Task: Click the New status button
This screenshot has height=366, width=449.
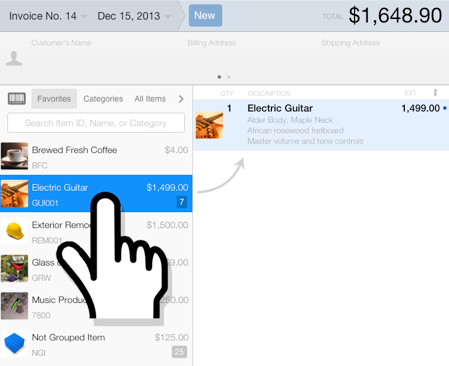Action: tap(205, 15)
